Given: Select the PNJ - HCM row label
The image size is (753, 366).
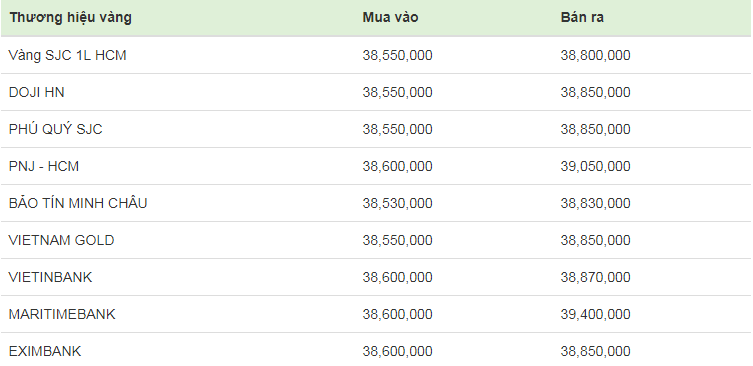Looking at the screenshot, I should click(x=44, y=166).
